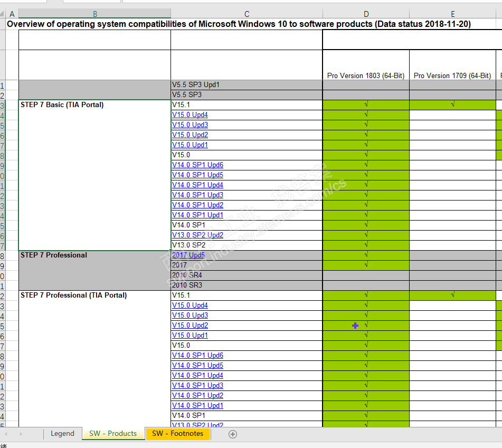
Task: Select the STEP 7 Professional (TIA Portal) cell
Action: tap(95, 358)
